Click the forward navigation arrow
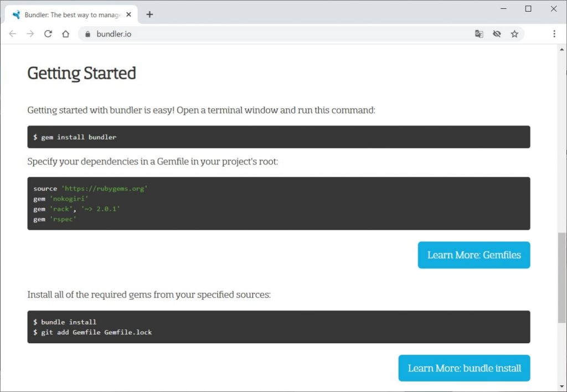The image size is (567, 392). pyautogui.click(x=30, y=34)
